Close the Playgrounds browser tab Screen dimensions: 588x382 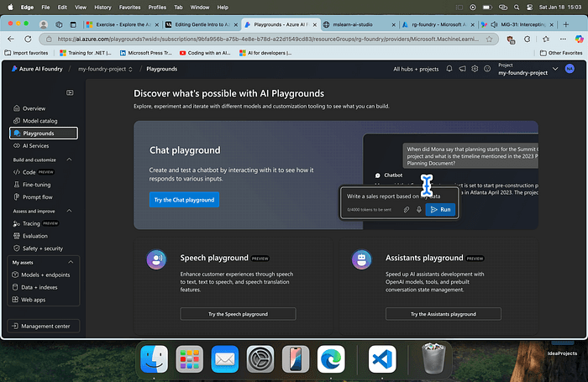315,24
